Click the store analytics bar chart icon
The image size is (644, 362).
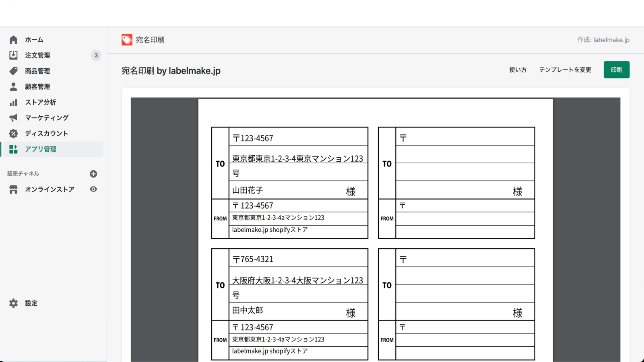pos(13,102)
